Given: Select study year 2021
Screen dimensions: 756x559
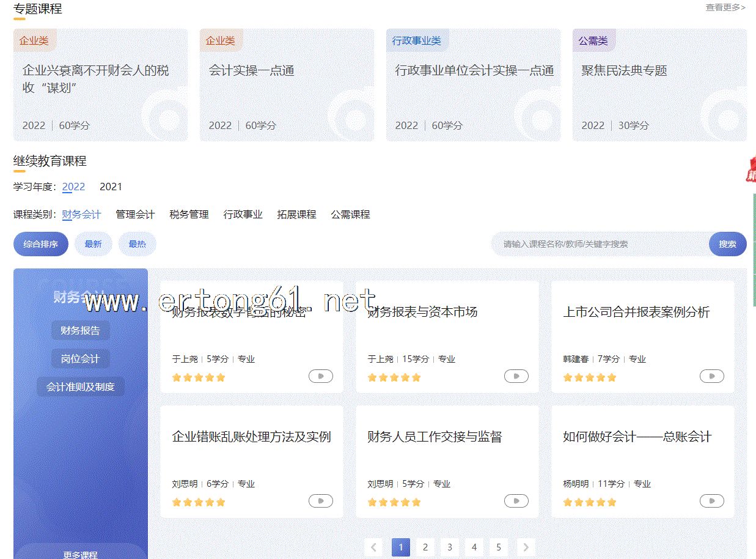Looking at the screenshot, I should pos(111,187).
